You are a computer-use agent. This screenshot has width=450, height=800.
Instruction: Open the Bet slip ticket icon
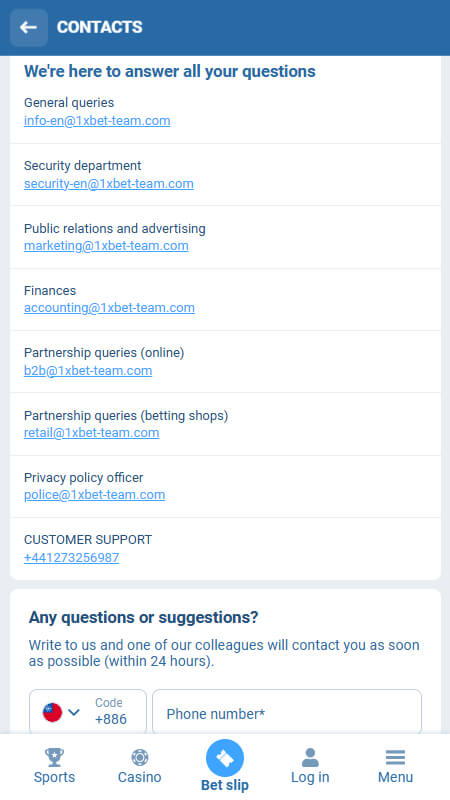[x=225, y=759]
